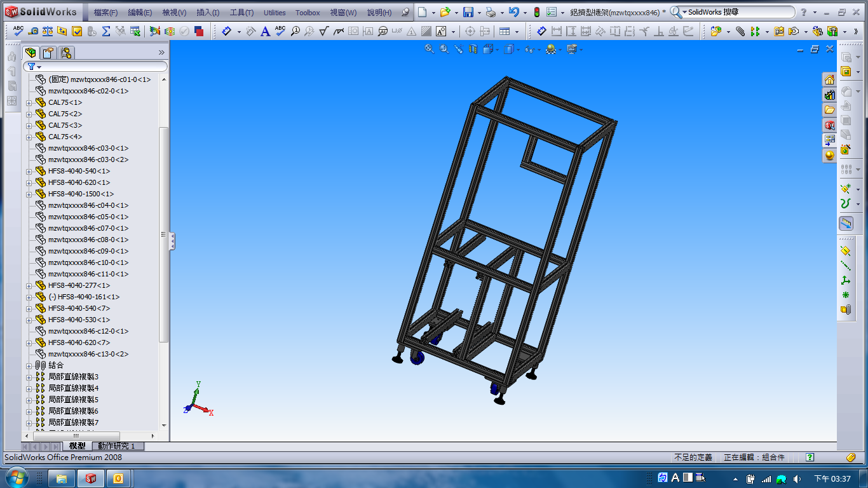
Task: Open the Display Style dropdown arrow
Action: coord(519,49)
